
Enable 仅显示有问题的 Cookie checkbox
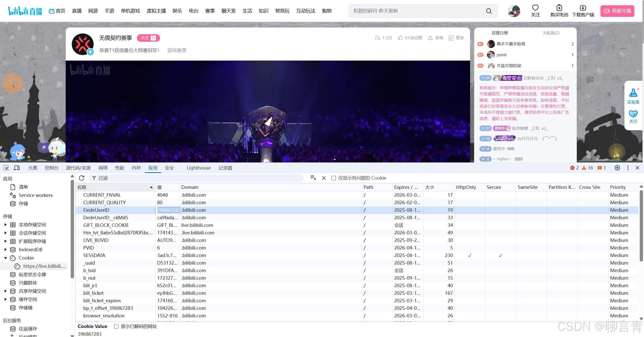click(334, 178)
